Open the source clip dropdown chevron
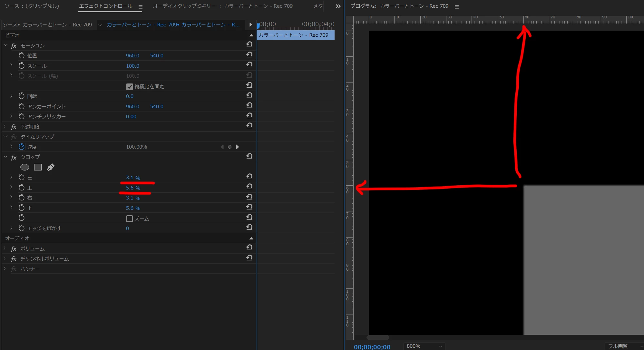Viewport: 644px width, 350px height. [100, 25]
